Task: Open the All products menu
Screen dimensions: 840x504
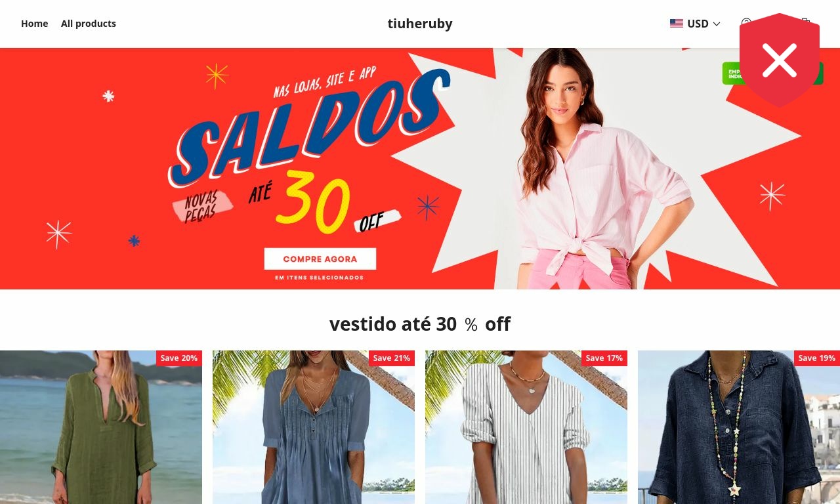Action: 89,24
